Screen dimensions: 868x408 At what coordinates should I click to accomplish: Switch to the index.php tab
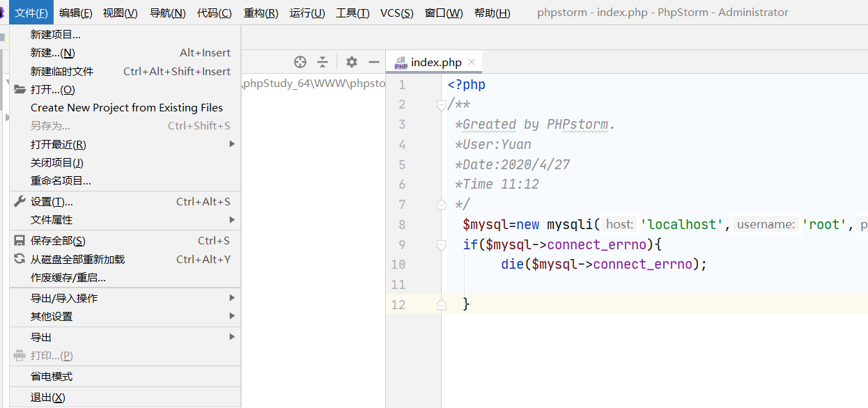click(435, 62)
